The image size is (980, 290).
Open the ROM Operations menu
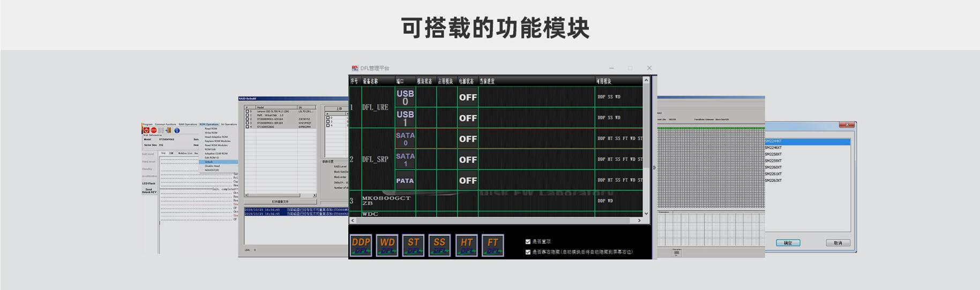[x=209, y=124]
